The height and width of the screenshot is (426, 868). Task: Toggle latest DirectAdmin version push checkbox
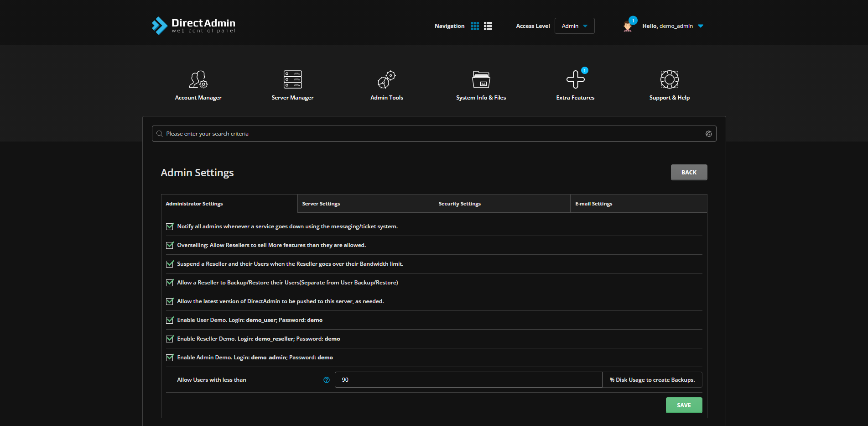pyautogui.click(x=170, y=301)
